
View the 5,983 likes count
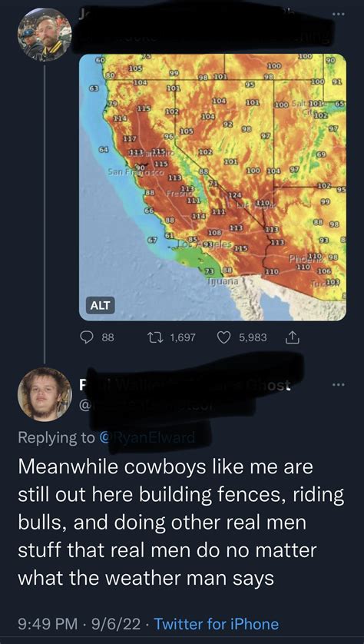click(x=253, y=337)
